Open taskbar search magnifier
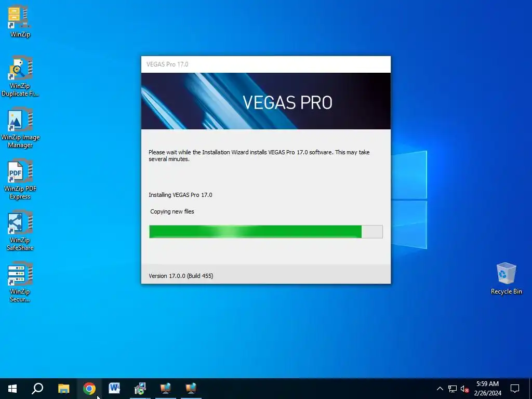 pyautogui.click(x=37, y=389)
